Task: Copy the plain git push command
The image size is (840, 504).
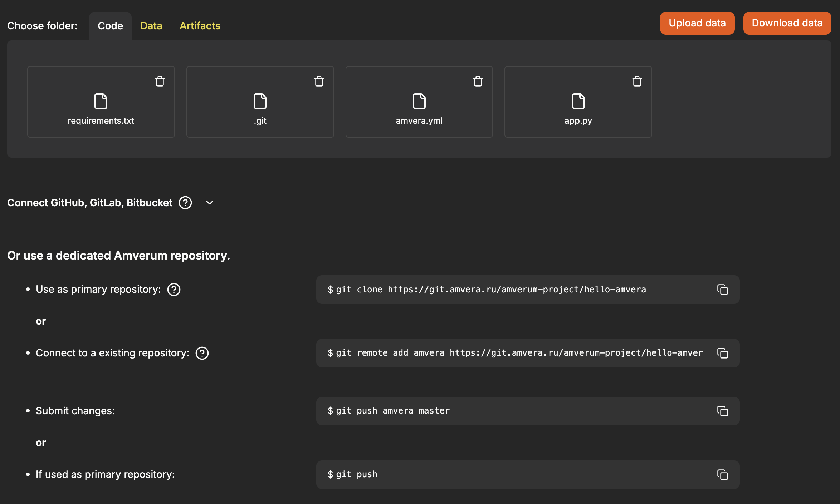Action: pyautogui.click(x=723, y=475)
